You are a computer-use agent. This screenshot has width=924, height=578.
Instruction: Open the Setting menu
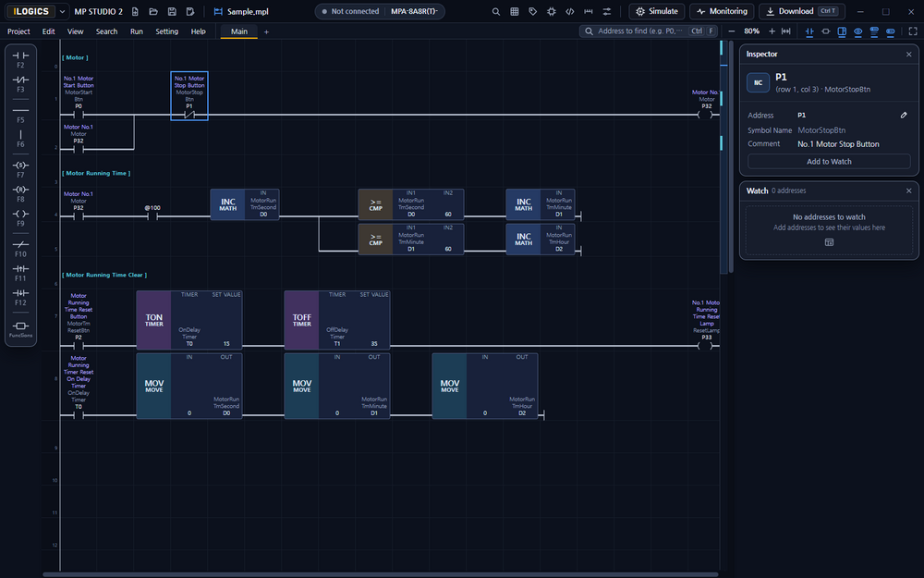(x=166, y=31)
